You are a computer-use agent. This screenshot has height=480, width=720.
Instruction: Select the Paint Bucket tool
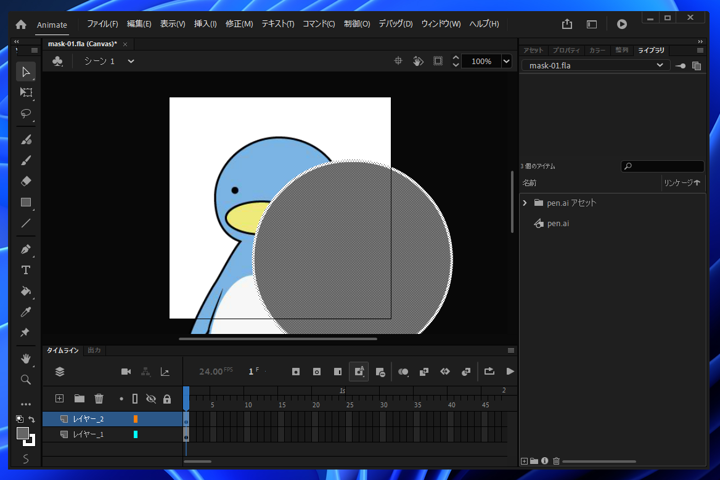[26, 291]
